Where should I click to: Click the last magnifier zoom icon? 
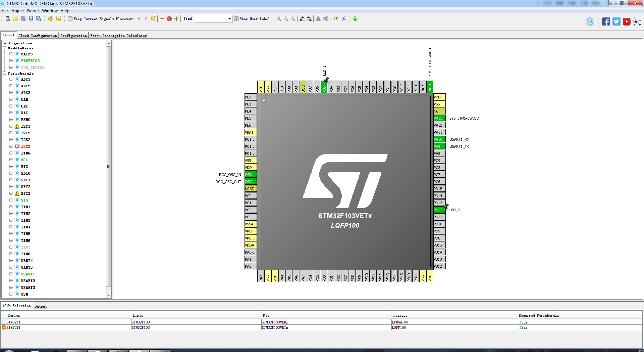point(293,19)
